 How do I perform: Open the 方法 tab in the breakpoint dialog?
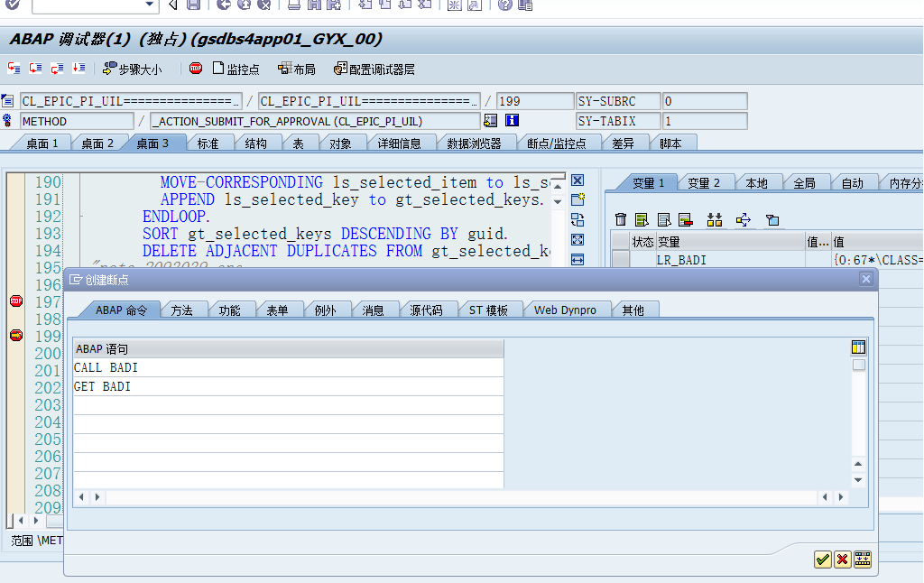point(183,308)
